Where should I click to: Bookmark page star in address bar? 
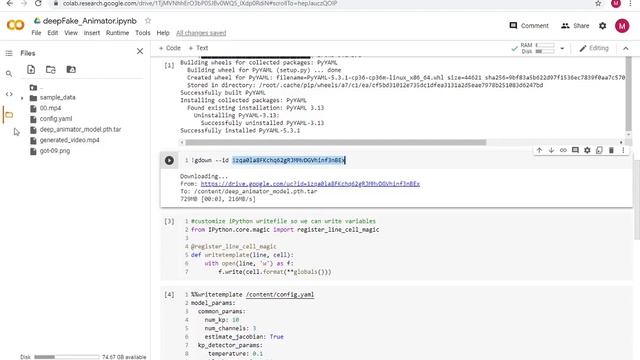[x=598, y=4]
